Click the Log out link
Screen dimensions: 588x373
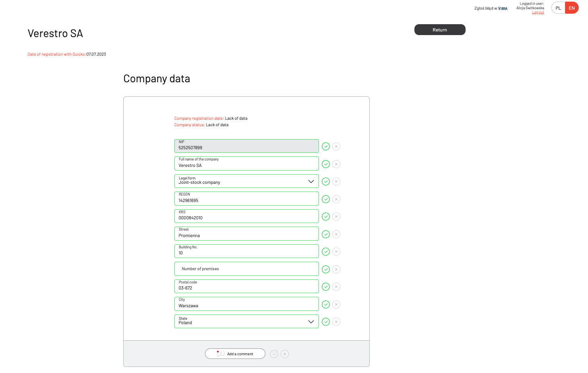tap(538, 13)
